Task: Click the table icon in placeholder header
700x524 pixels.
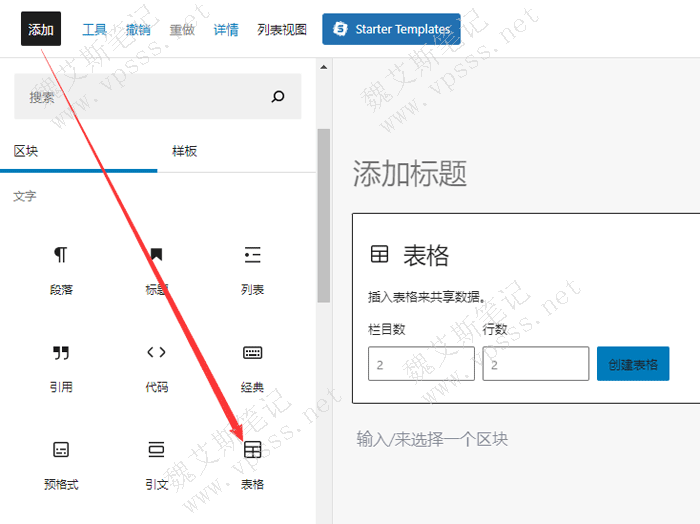Action: tap(379, 255)
